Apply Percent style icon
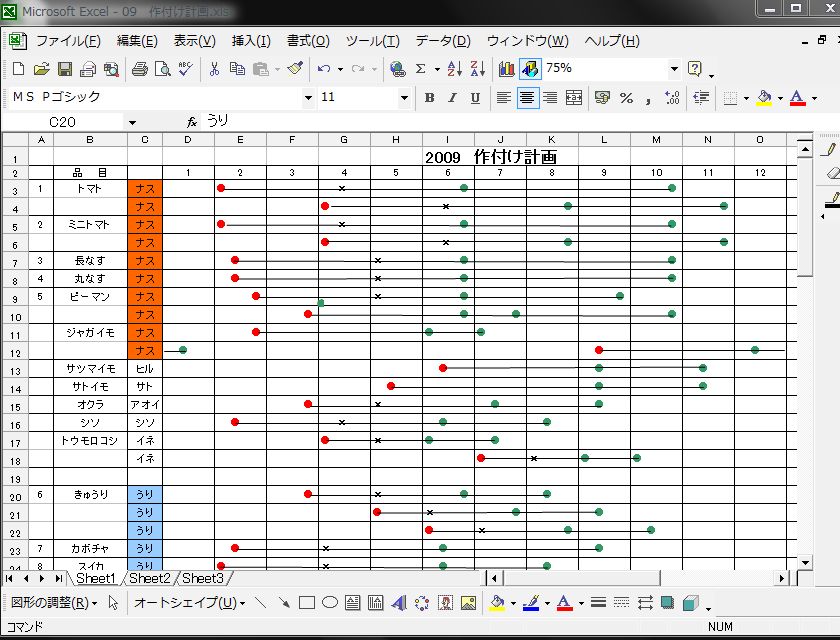Image resolution: width=840 pixels, height=640 pixels. 626,97
